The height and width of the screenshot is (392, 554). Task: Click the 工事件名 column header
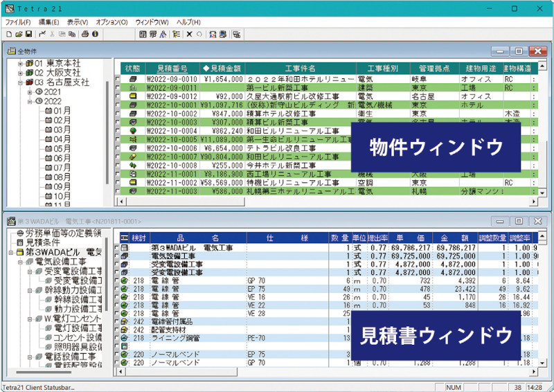(301, 69)
